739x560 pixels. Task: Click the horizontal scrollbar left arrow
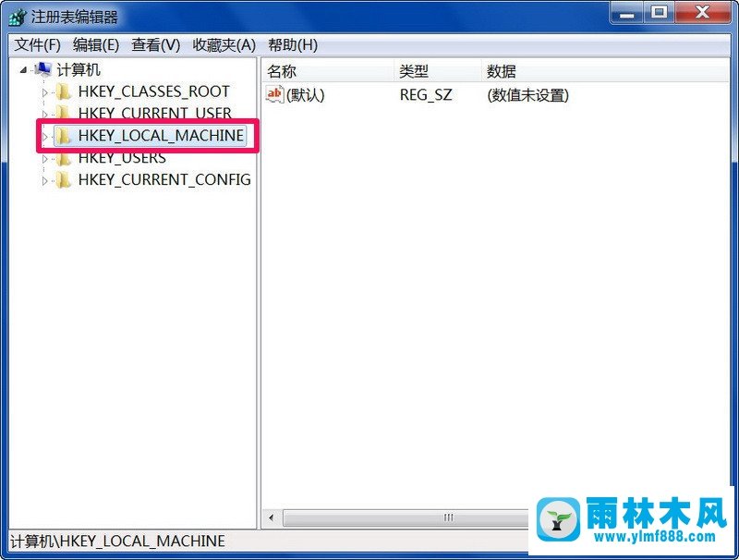[x=271, y=517]
